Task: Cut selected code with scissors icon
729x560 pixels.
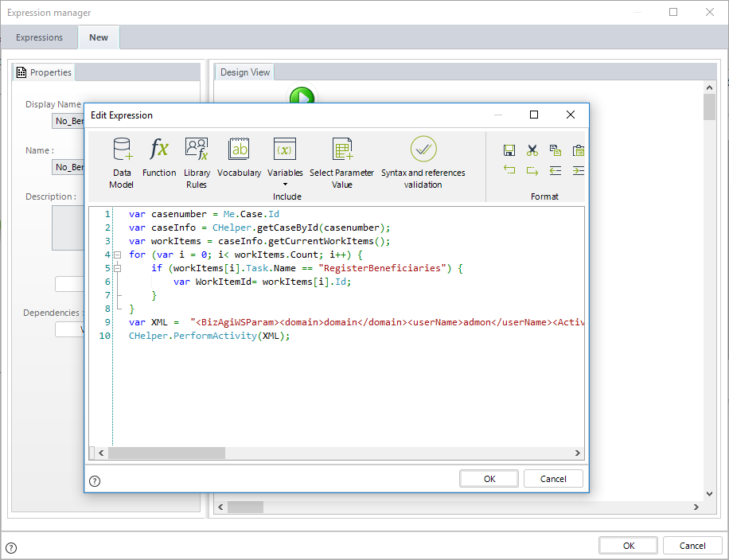Action: coord(532,150)
